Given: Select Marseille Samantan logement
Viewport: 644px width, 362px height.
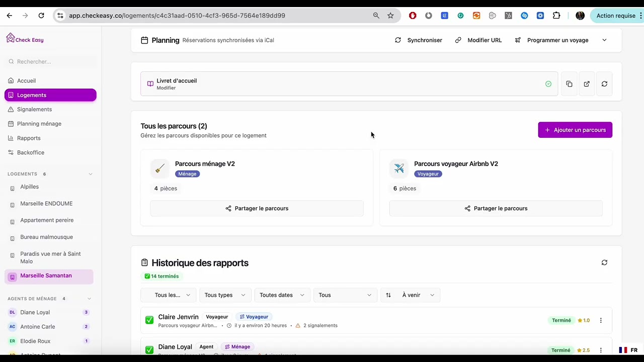Looking at the screenshot, I should 49,276.
